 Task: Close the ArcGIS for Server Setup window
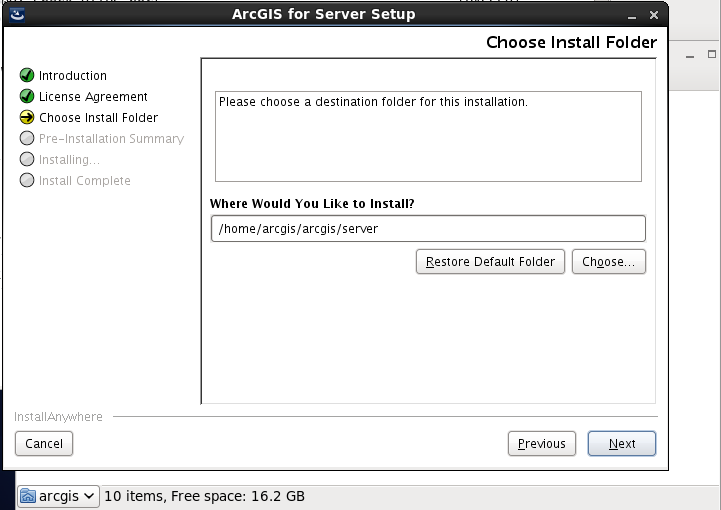[x=653, y=15]
